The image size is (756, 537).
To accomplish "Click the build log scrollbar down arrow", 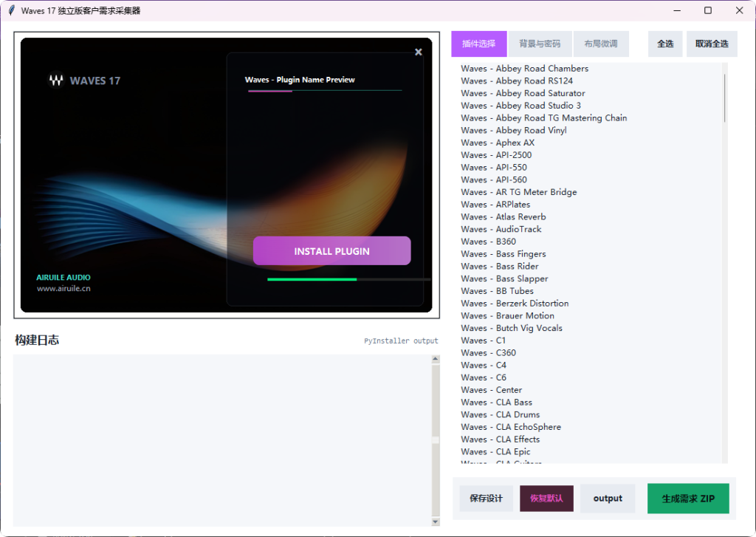I will coord(436,521).
